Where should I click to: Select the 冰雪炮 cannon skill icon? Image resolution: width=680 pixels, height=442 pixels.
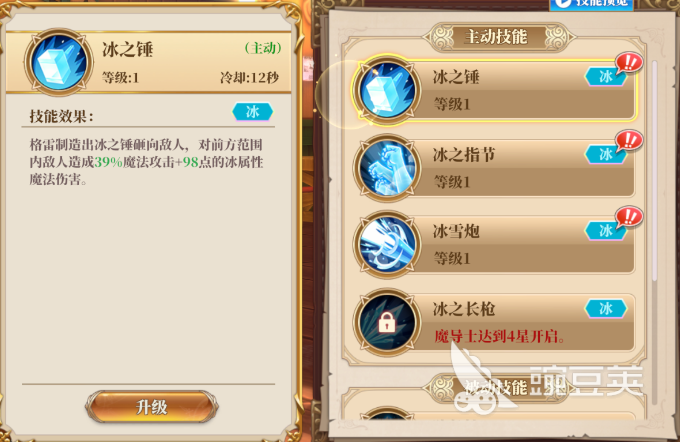tap(387, 245)
